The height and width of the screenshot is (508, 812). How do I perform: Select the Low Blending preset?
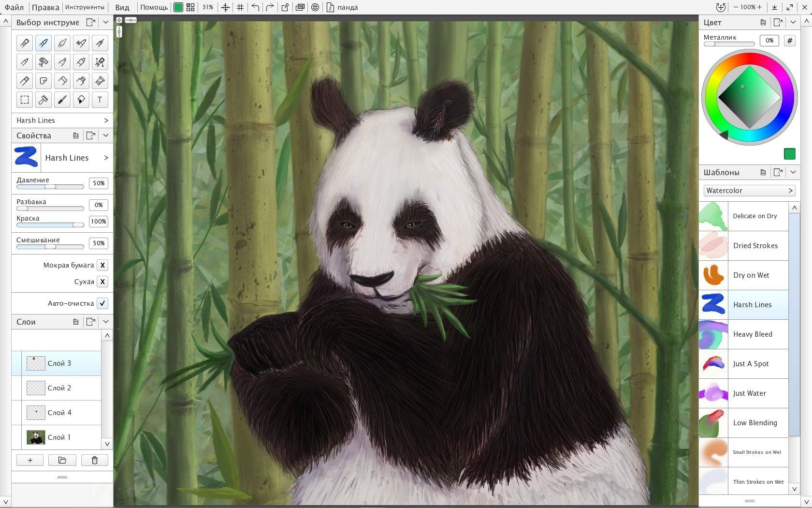point(744,423)
